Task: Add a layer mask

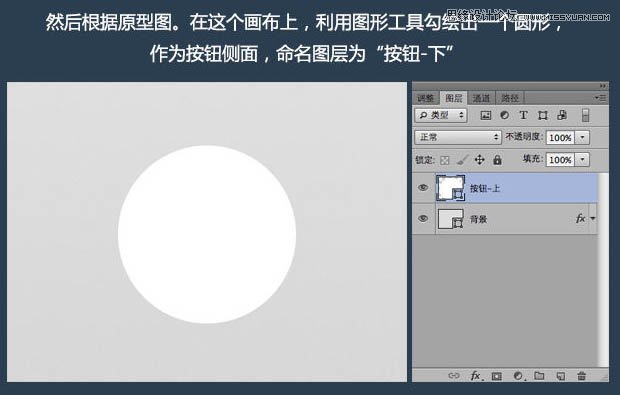Action: [x=497, y=376]
